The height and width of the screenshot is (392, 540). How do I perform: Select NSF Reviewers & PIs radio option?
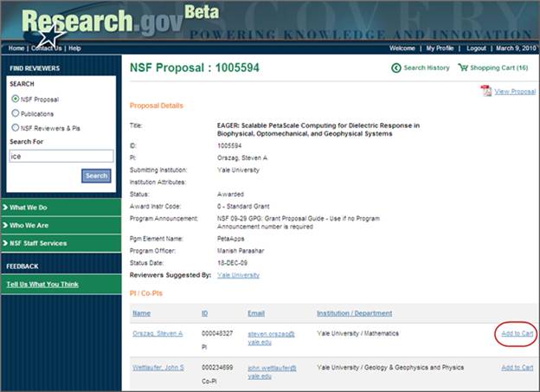coord(15,127)
